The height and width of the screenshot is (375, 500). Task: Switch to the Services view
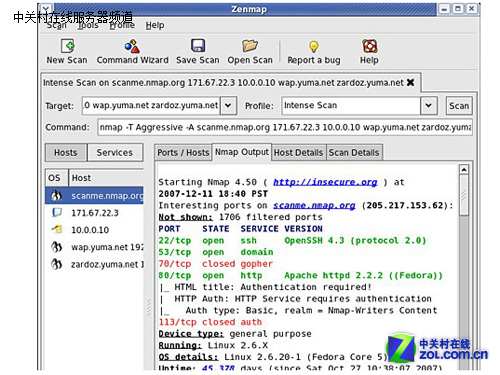point(115,153)
